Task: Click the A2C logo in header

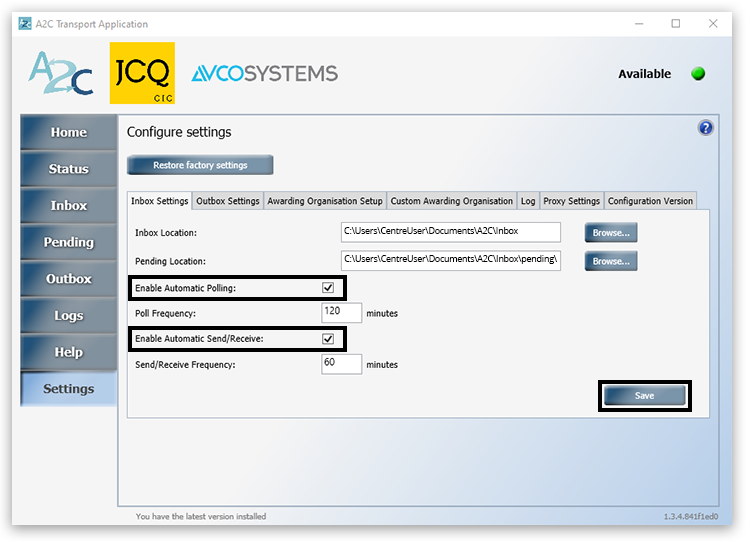Action: click(61, 74)
